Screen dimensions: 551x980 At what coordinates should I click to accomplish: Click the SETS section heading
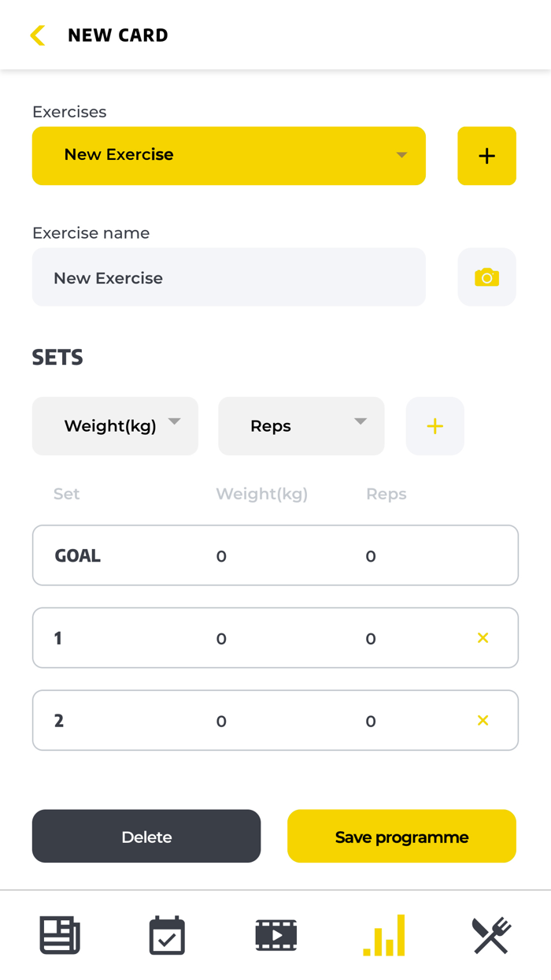click(57, 357)
